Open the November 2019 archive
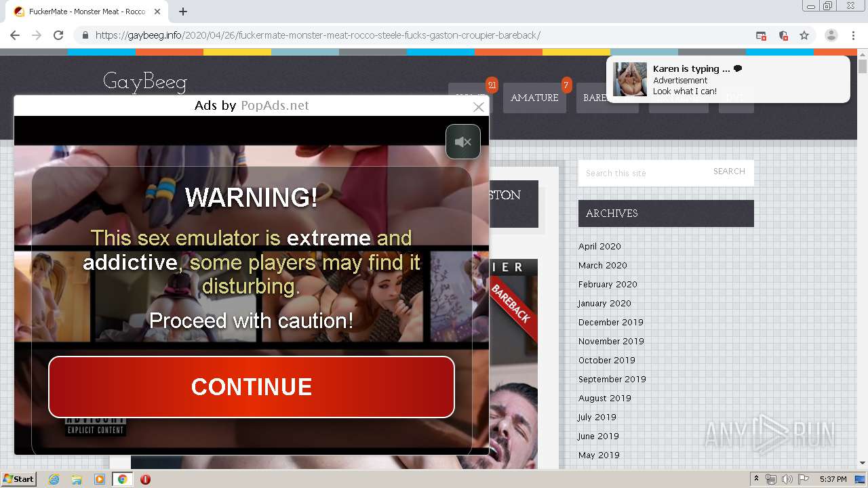Screen dimensions: 868x488 click(x=611, y=341)
